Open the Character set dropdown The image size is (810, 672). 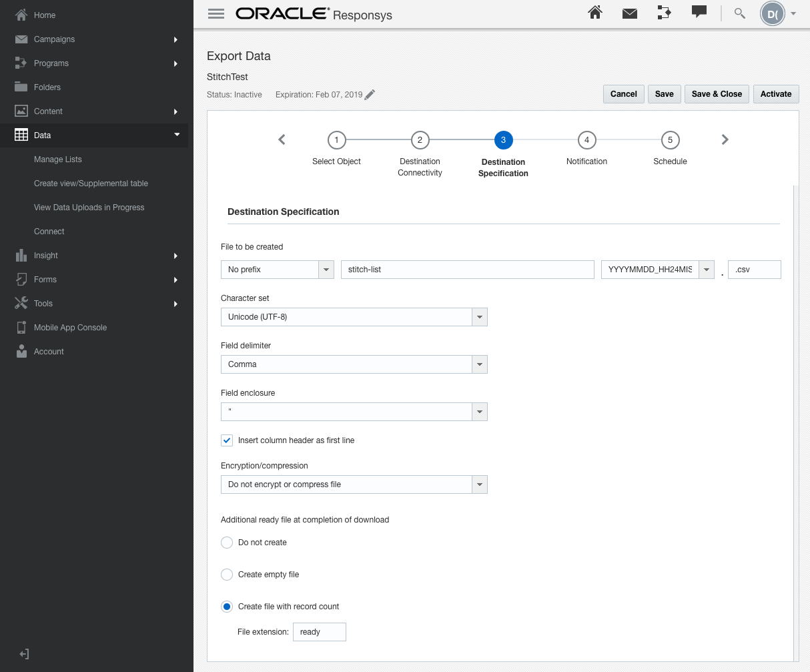(x=479, y=317)
